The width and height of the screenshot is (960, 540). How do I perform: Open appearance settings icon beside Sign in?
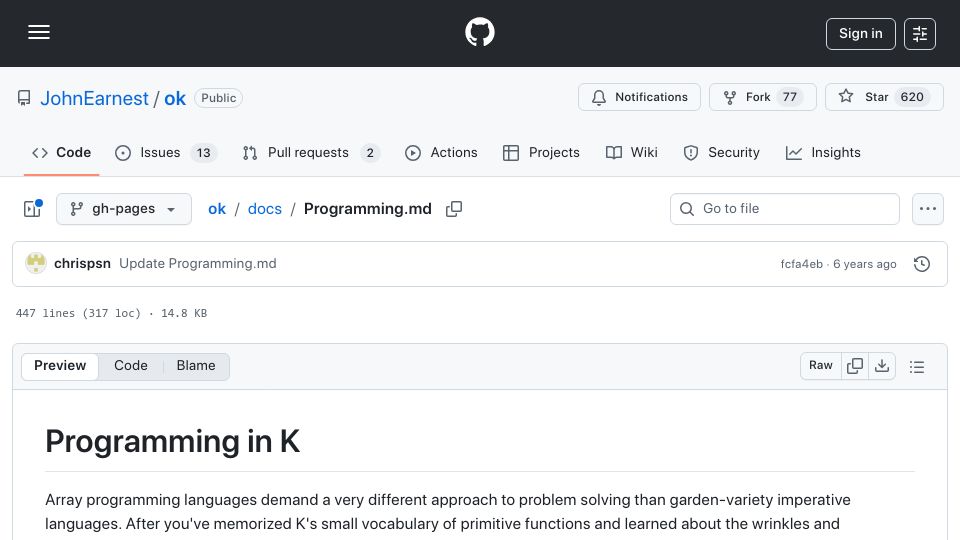coord(920,34)
